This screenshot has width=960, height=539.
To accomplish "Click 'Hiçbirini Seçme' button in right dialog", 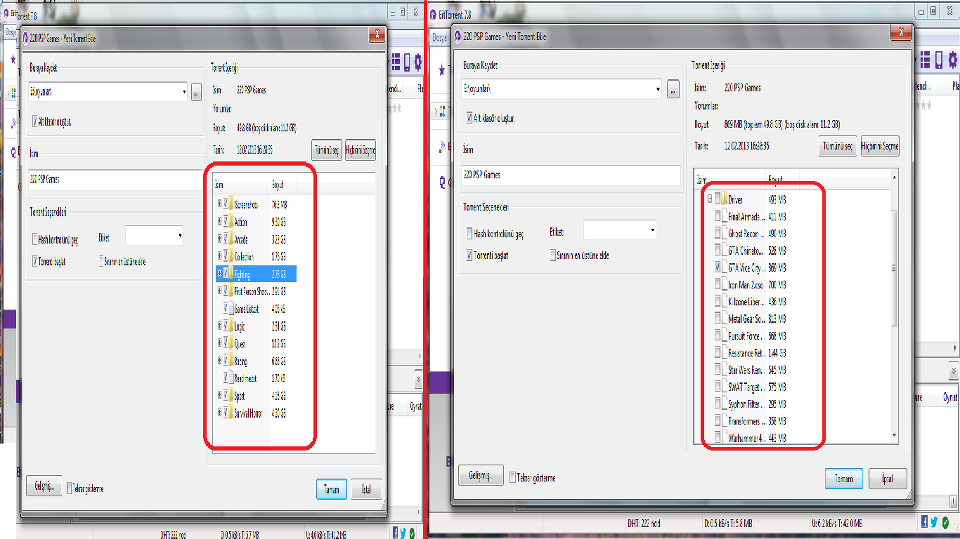I will [880, 146].
